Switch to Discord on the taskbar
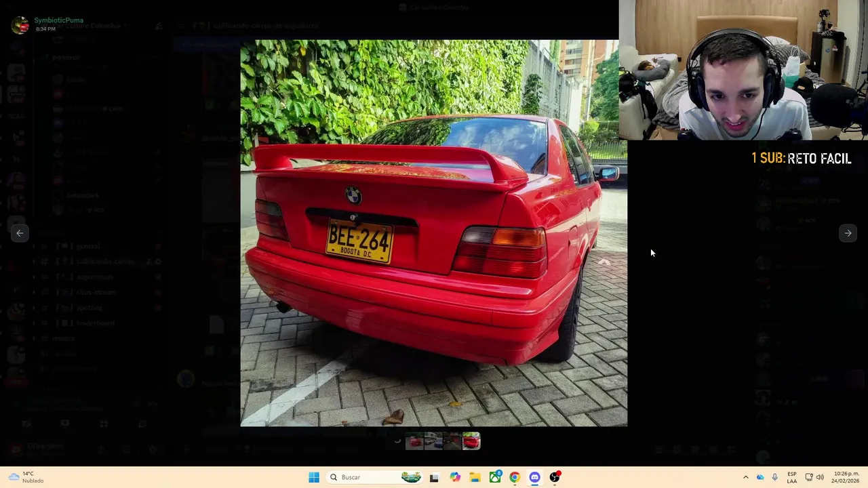The height and width of the screenshot is (488, 868). click(534, 477)
